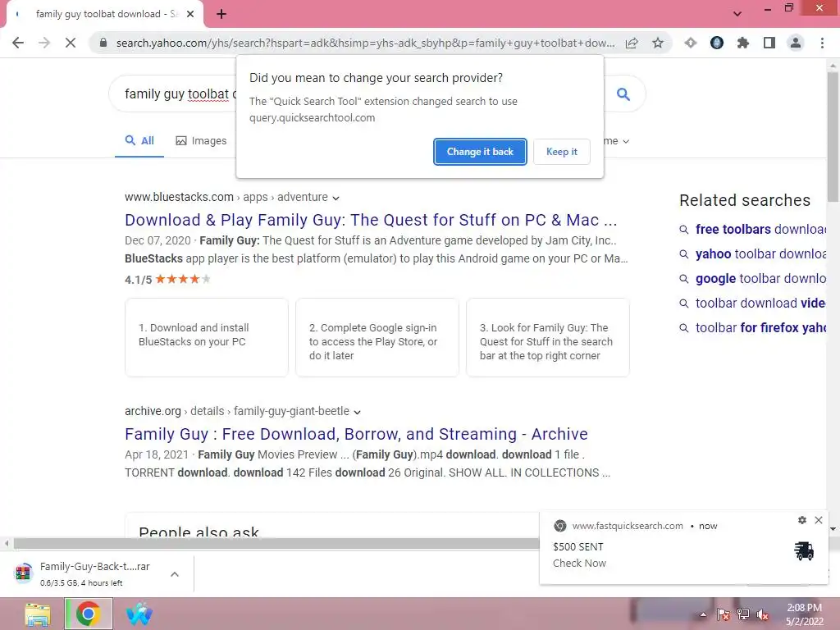Open step 2 Complete Google sign-in card

(x=377, y=337)
